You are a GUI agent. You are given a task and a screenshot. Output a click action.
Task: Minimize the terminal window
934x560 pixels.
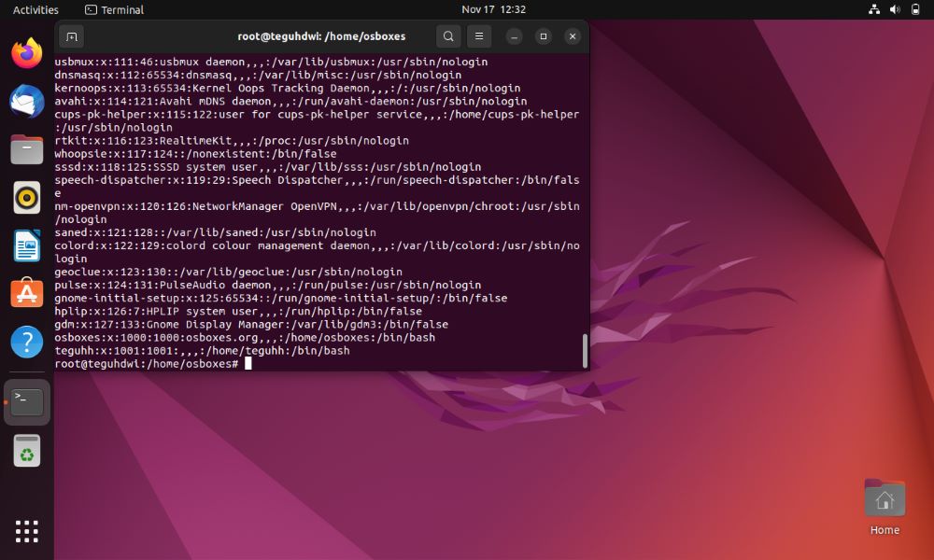[x=514, y=37]
